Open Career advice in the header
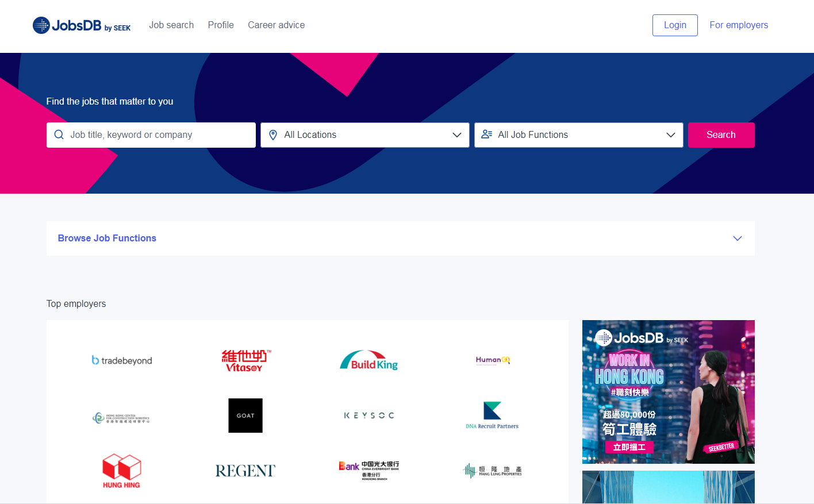 (277, 25)
